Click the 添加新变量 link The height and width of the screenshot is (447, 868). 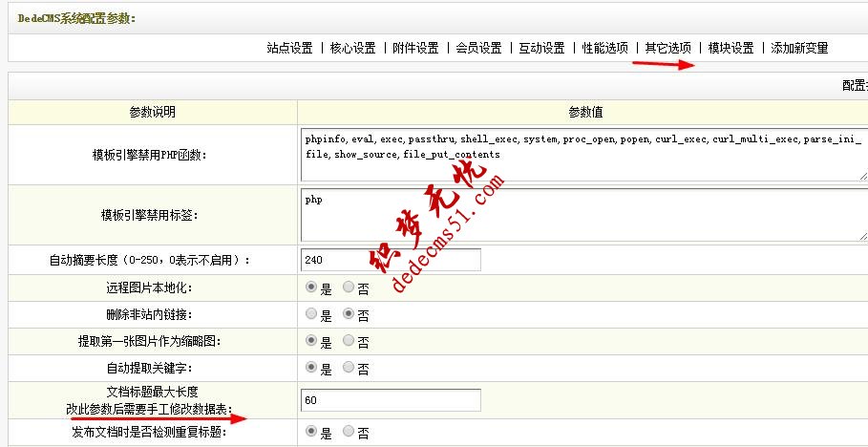pyautogui.click(x=800, y=48)
